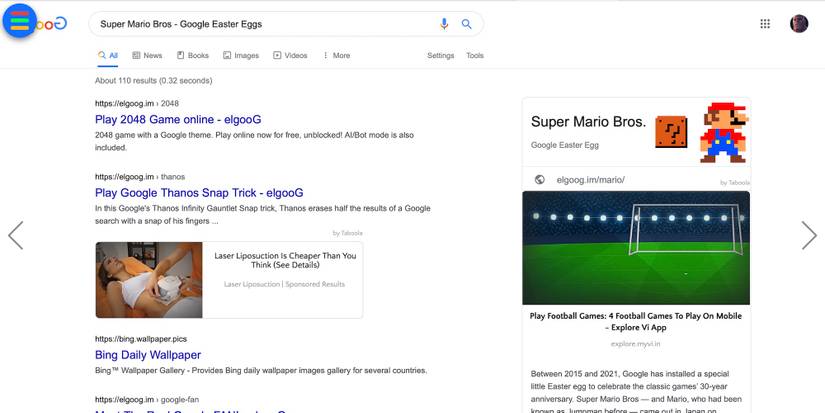Click the football field ad thumbnail
The height and width of the screenshot is (413, 825).
tap(636, 247)
